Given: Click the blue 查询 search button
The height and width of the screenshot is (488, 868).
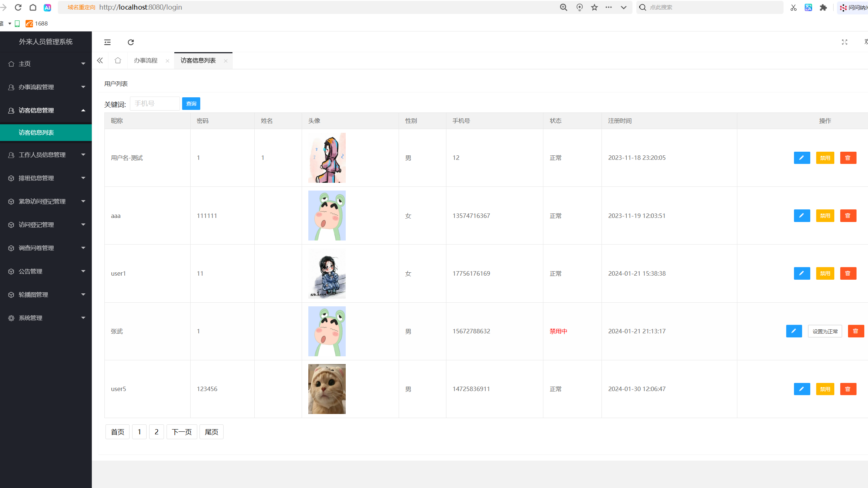Looking at the screenshot, I should tap(191, 104).
